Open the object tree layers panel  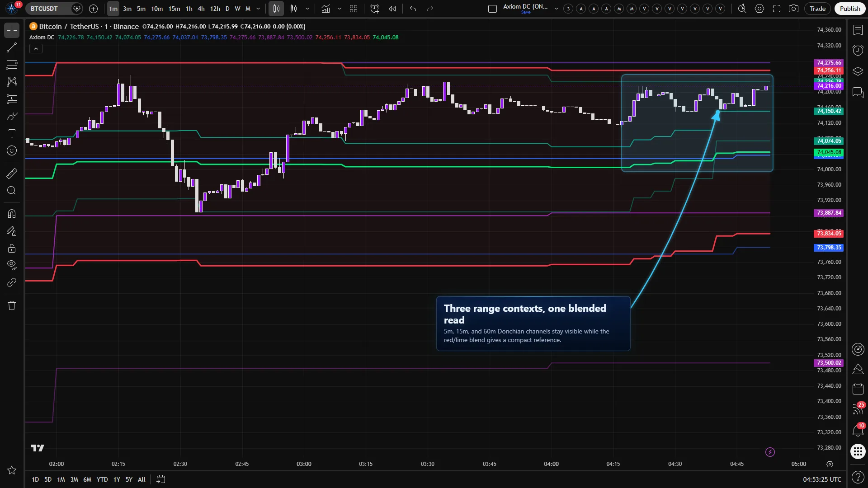858,71
